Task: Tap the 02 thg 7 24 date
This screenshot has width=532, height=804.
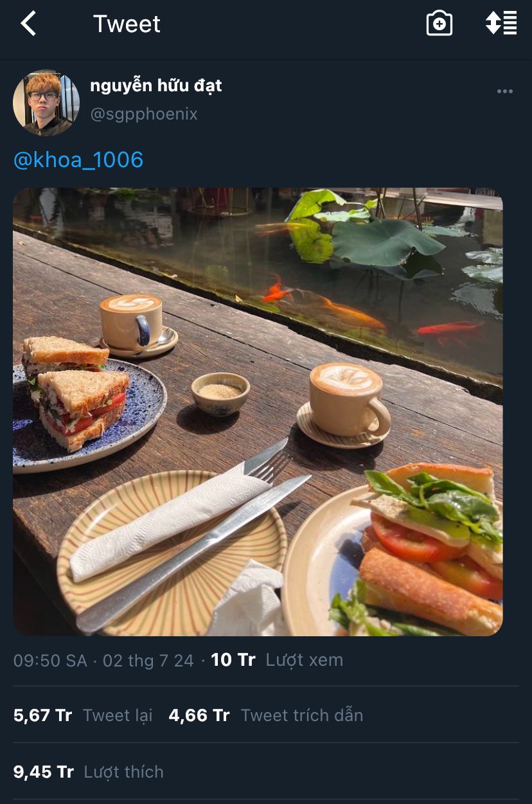Action: pos(148,661)
